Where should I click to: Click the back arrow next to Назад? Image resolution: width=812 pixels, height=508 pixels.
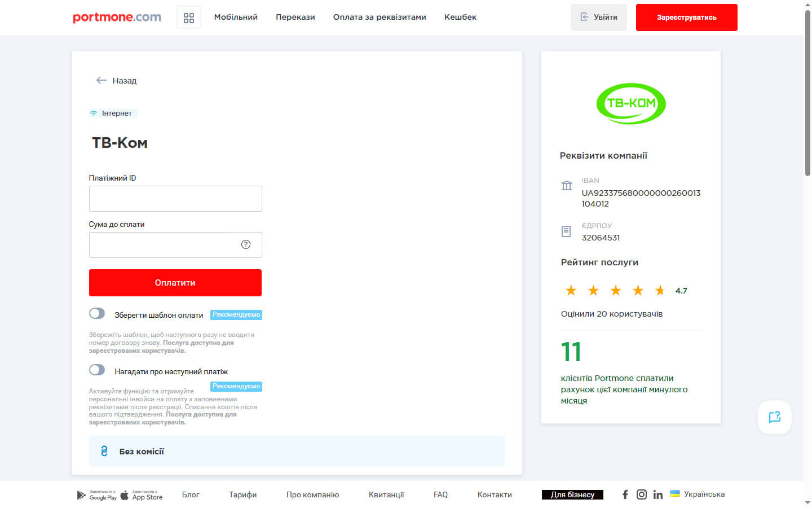(x=101, y=80)
